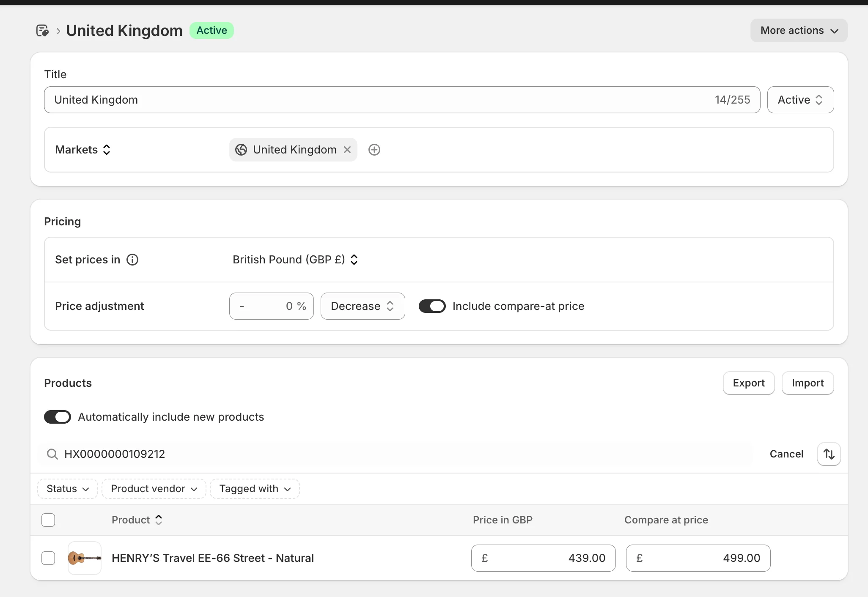Click the Export button
The width and height of the screenshot is (868, 597).
pyautogui.click(x=748, y=383)
